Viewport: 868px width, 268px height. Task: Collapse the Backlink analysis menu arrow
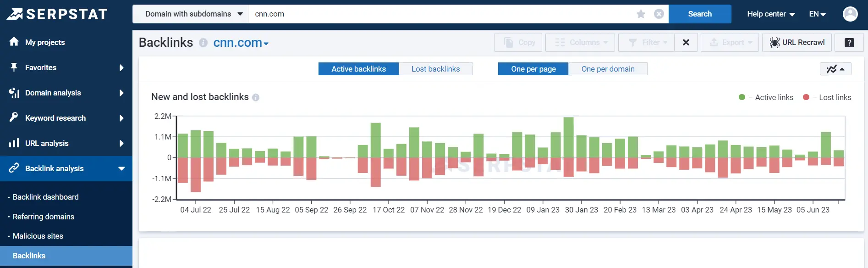pos(121,168)
